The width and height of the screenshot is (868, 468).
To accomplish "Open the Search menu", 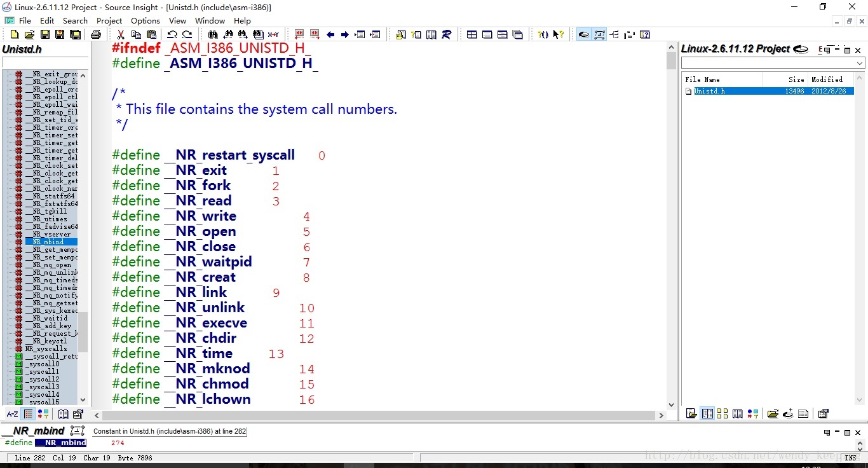I will coord(75,20).
